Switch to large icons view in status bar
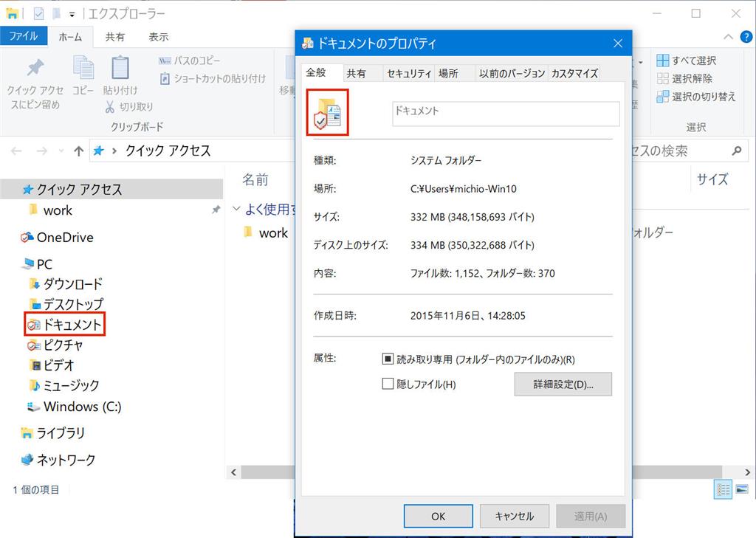The height and width of the screenshot is (538, 756). pyautogui.click(x=740, y=489)
